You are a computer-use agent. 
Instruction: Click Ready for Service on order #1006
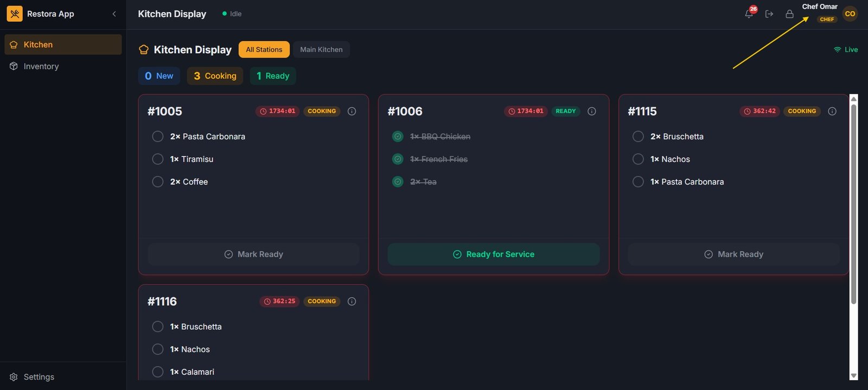click(494, 254)
